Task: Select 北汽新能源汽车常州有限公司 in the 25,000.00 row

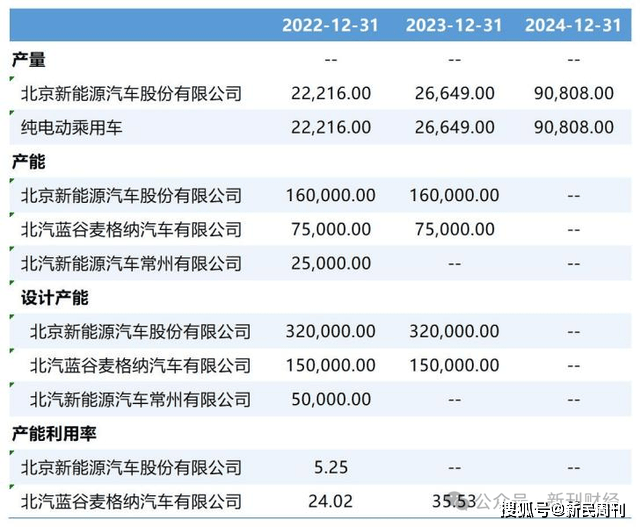Action: point(131,263)
